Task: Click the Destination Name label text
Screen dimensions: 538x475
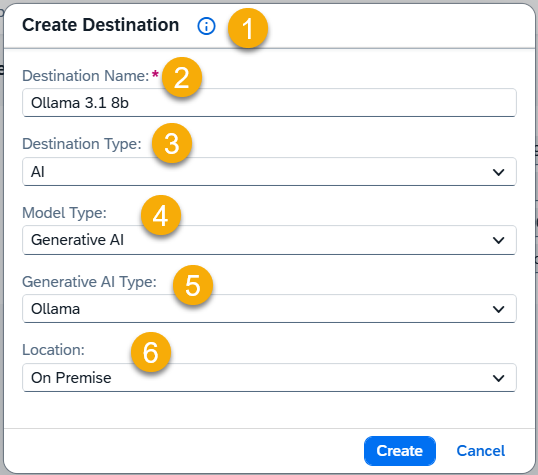Action: pyautogui.click(x=86, y=76)
